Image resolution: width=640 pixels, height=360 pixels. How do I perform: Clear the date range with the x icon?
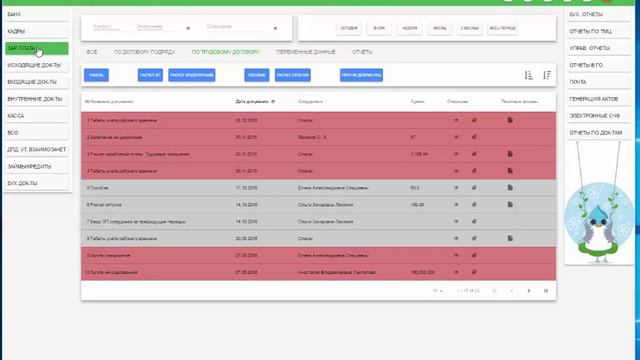pos(188,28)
